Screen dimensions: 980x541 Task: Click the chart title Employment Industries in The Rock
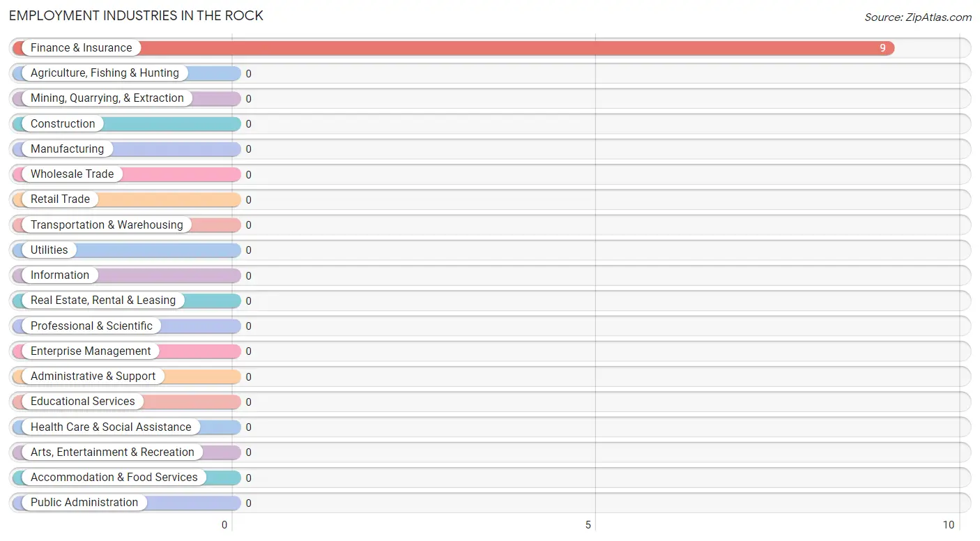click(136, 15)
